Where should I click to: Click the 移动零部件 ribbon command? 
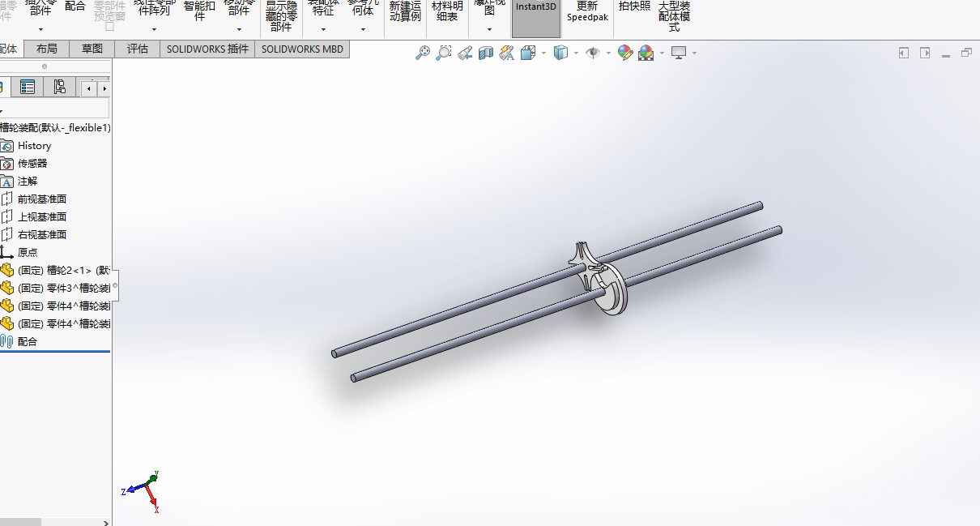coord(239,10)
